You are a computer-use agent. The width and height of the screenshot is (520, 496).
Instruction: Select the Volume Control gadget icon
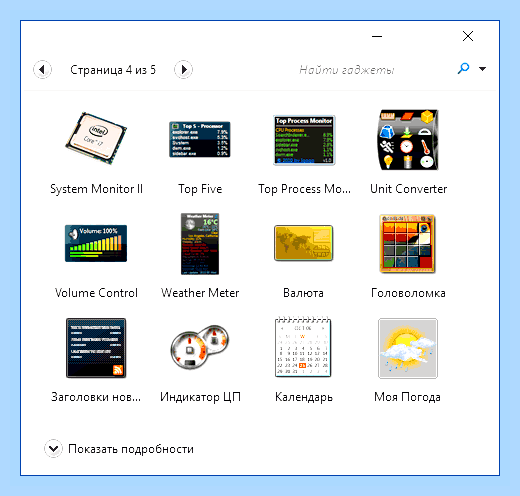coord(96,243)
